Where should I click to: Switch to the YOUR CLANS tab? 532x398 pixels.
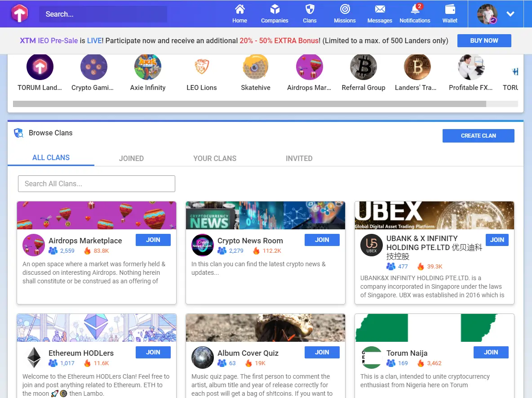[215, 159]
